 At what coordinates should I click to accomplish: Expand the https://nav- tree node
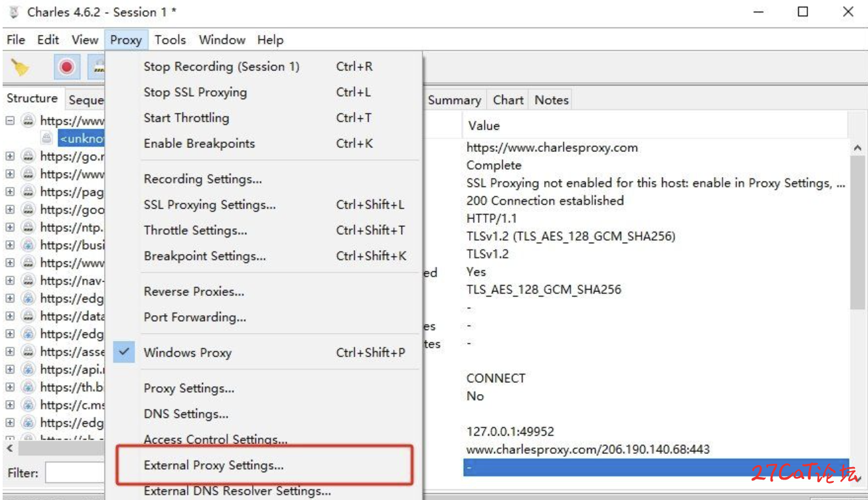coord(10,281)
